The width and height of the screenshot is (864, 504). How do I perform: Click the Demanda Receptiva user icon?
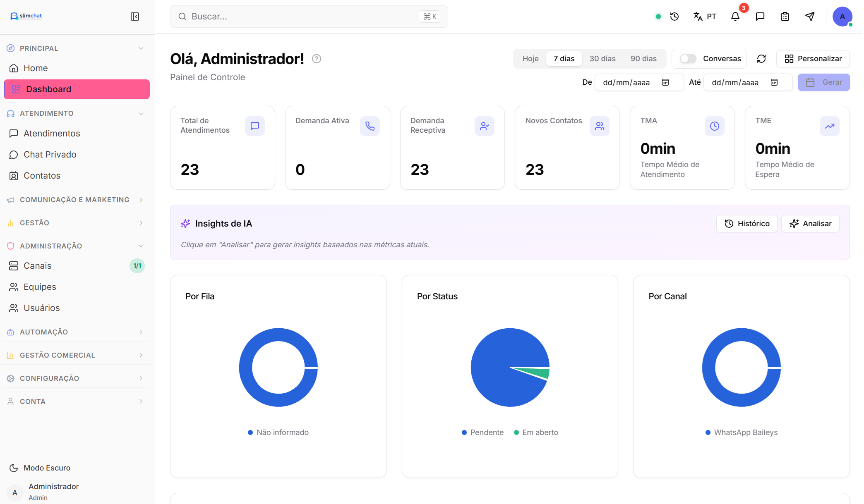pyautogui.click(x=485, y=126)
